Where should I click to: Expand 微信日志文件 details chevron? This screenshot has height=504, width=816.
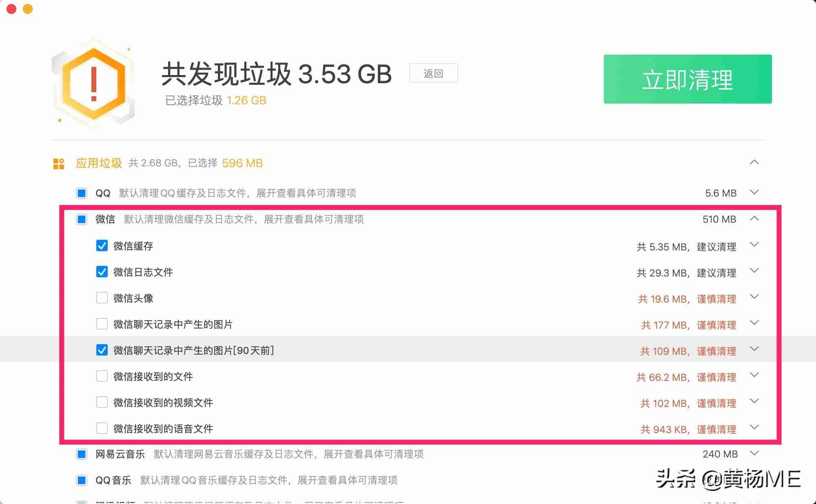754,271
